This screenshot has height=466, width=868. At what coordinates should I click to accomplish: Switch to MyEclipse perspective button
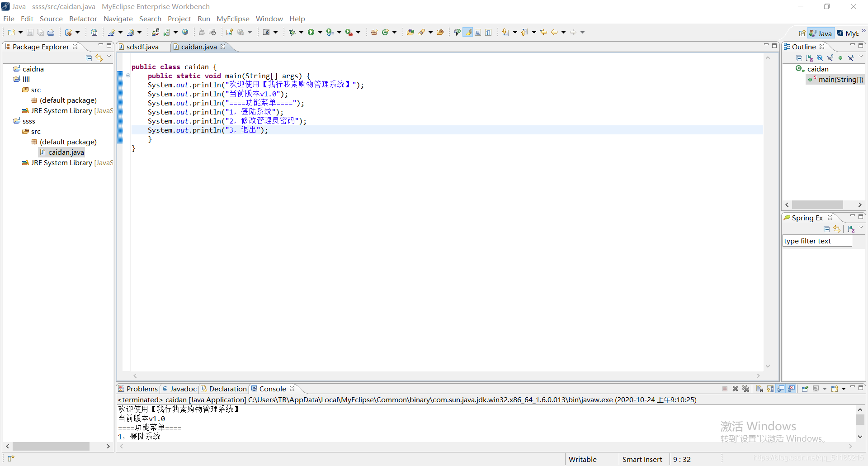[848, 33]
